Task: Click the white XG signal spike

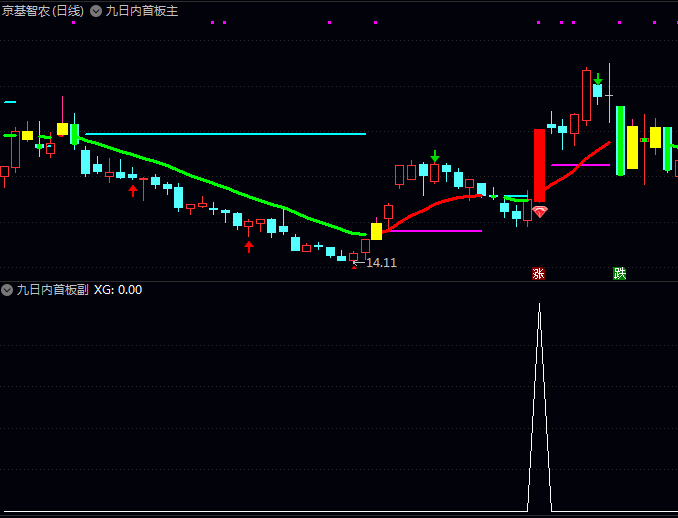Action: (539, 407)
